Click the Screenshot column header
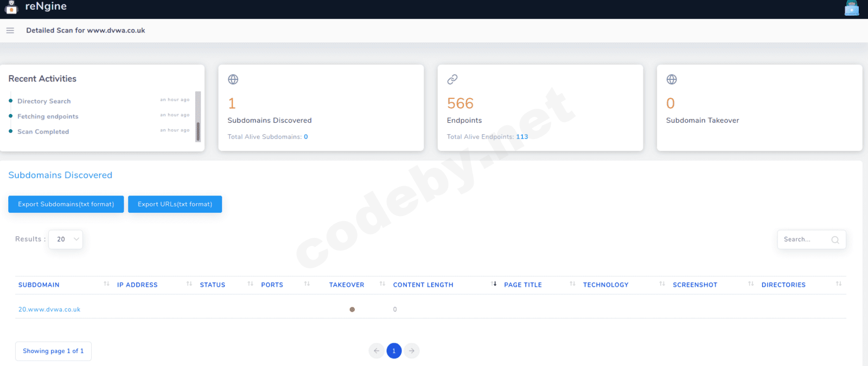The width and height of the screenshot is (868, 366). pyautogui.click(x=695, y=285)
